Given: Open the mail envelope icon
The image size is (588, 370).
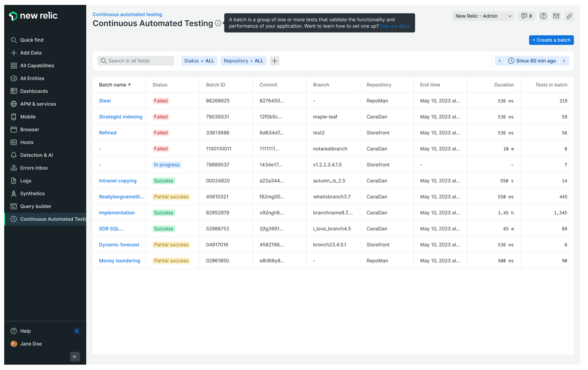Looking at the screenshot, I should point(556,16).
